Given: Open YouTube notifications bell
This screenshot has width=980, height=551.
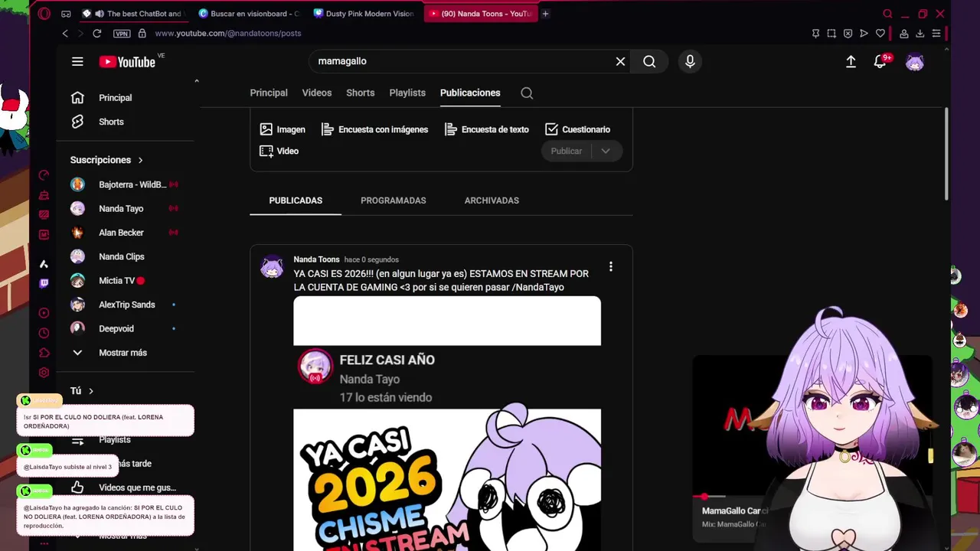Looking at the screenshot, I should 880,62.
